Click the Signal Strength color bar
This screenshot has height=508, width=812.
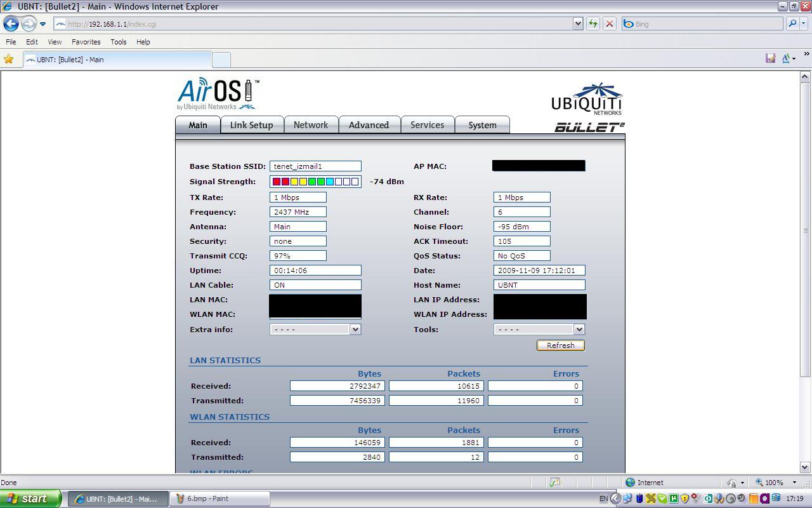pyautogui.click(x=315, y=182)
